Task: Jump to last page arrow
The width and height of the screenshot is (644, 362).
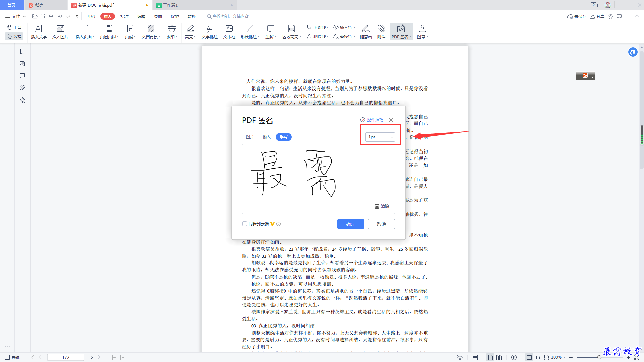Action: 100,357
